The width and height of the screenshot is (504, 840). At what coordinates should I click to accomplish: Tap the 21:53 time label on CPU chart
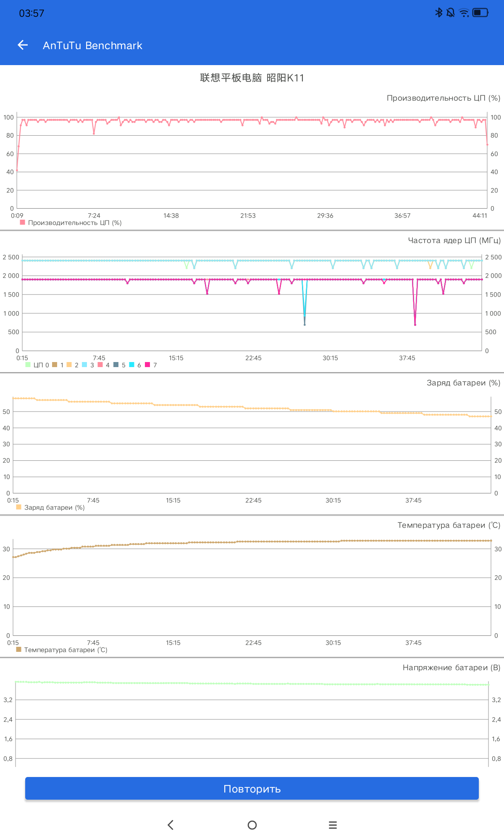click(248, 215)
